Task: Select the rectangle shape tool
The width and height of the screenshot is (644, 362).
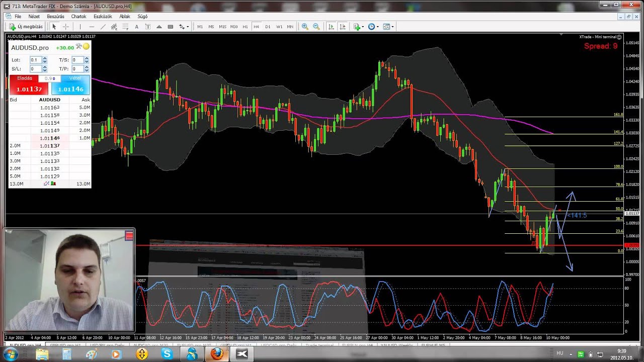Action: 171,27
